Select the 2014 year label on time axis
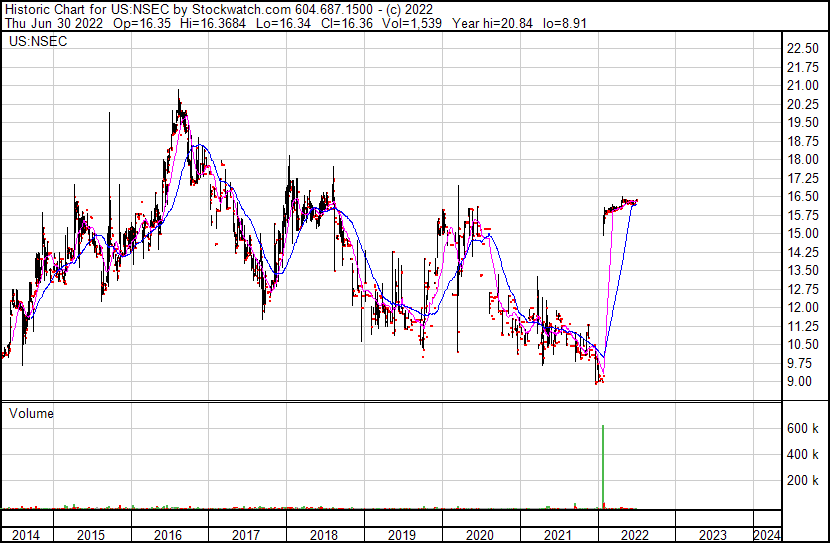 pos(26,535)
